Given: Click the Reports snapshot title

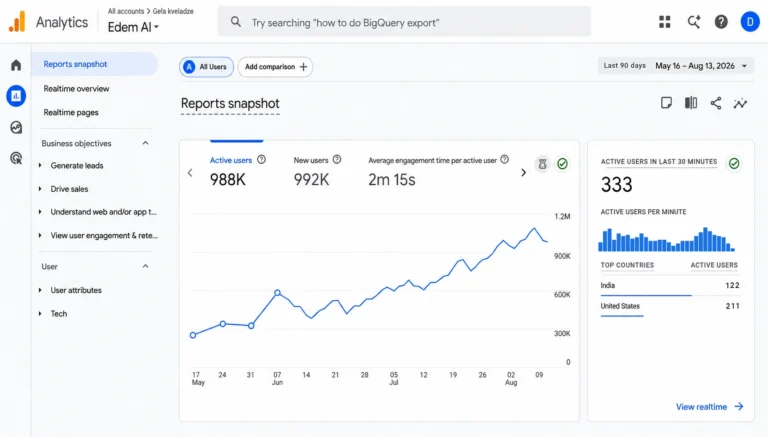Looking at the screenshot, I should pyautogui.click(x=230, y=103).
